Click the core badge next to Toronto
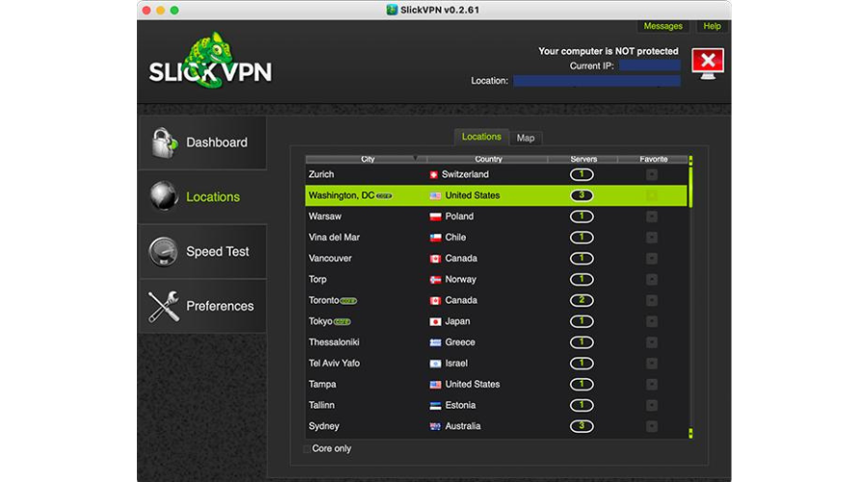 [348, 301]
